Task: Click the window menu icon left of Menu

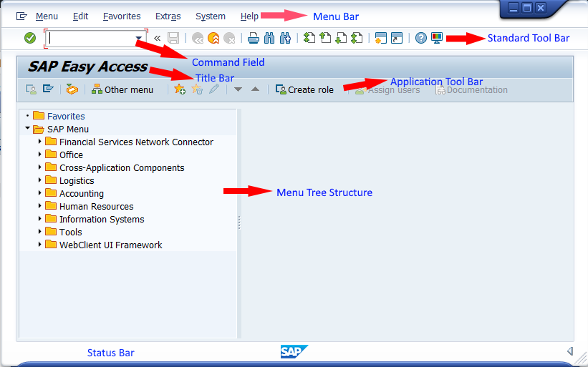Action: pyautogui.click(x=21, y=16)
